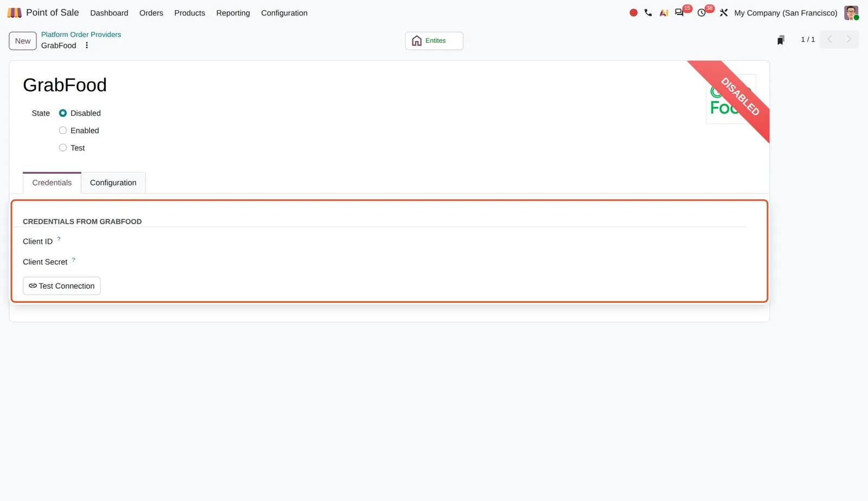Click the Client ID help question mark
The height and width of the screenshot is (501, 868).
pyautogui.click(x=59, y=239)
